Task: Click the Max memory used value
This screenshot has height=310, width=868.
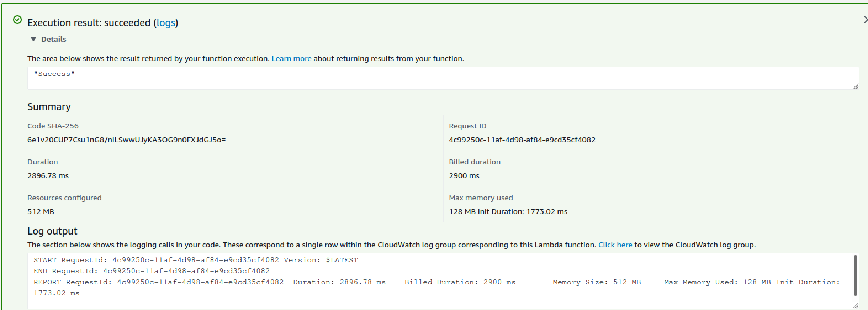Action: [x=508, y=211]
